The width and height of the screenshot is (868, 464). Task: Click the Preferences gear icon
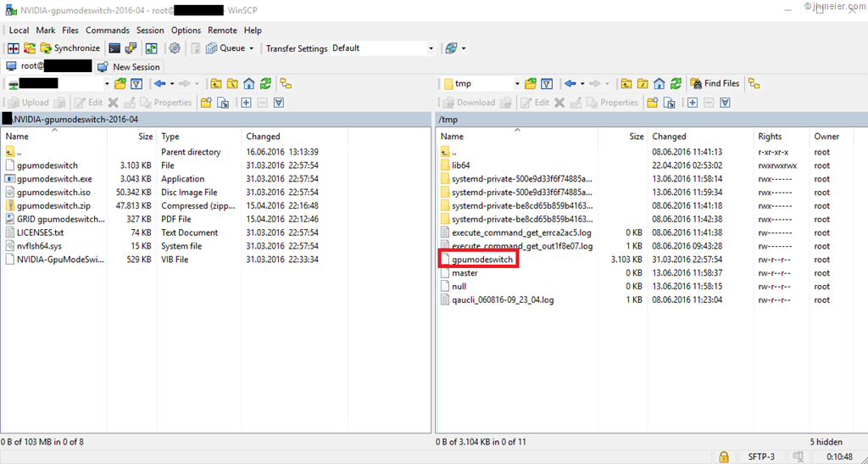click(175, 48)
